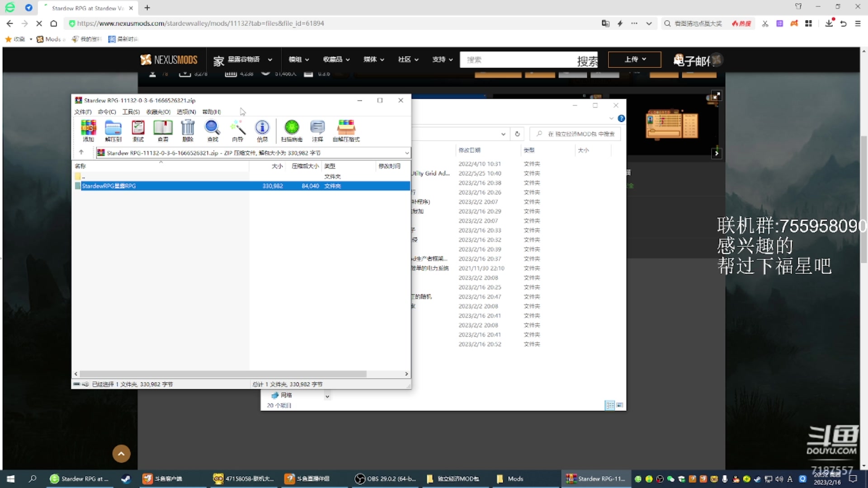Viewport: 868px width, 488px height.
Task: Click the browser translate icon
Action: coord(605,23)
